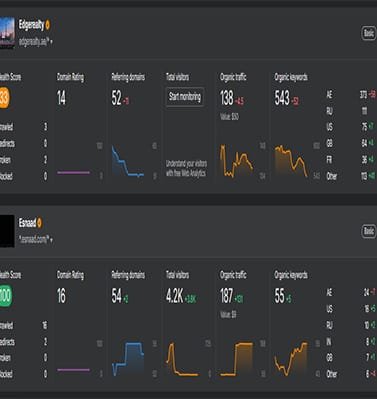Click the Esnaad Total visitors orange chart
The image size is (377, 399).
pyautogui.click(x=182, y=359)
